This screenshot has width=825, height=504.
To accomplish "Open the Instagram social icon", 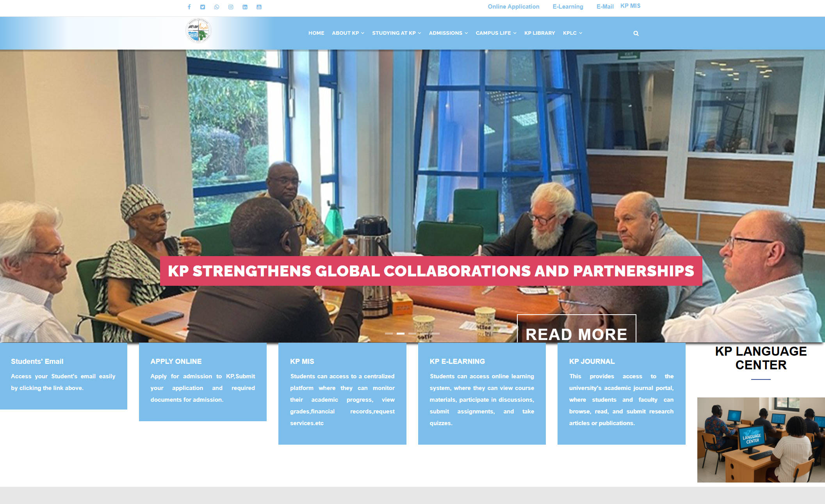I will click(231, 7).
